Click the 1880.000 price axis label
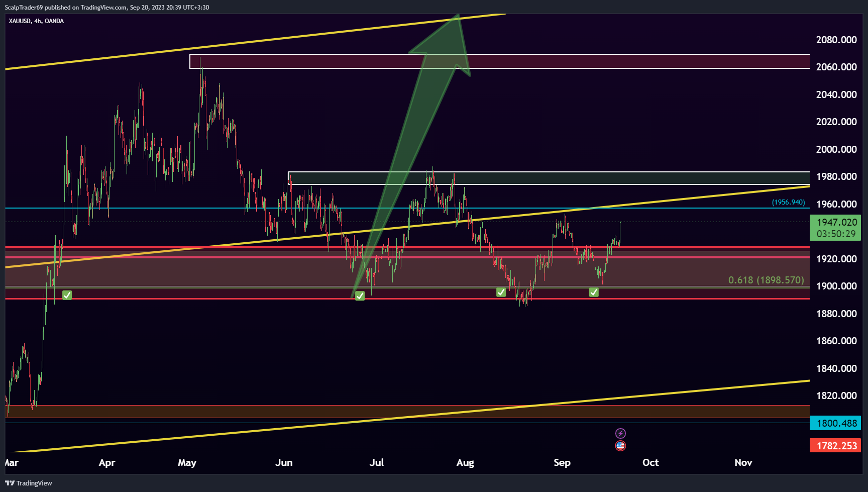Image resolution: width=868 pixels, height=492 pixels. pos(836,314)
